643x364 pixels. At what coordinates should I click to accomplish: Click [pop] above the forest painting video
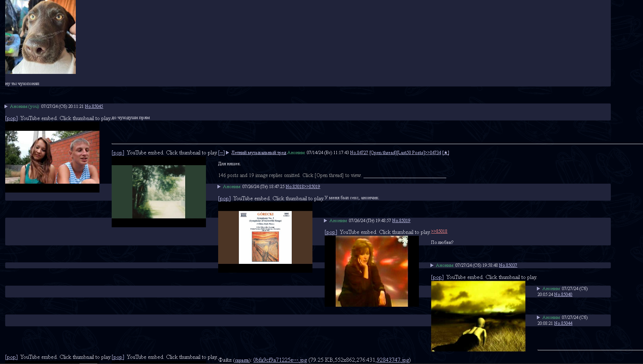(118, 153)
